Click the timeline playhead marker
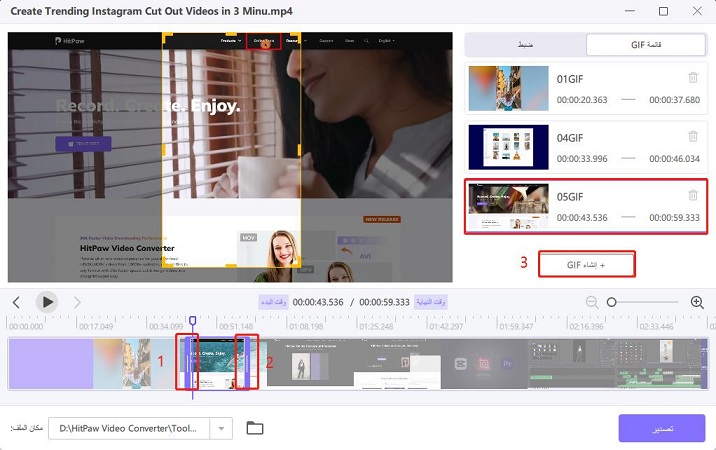 click(x=193, y=320)
